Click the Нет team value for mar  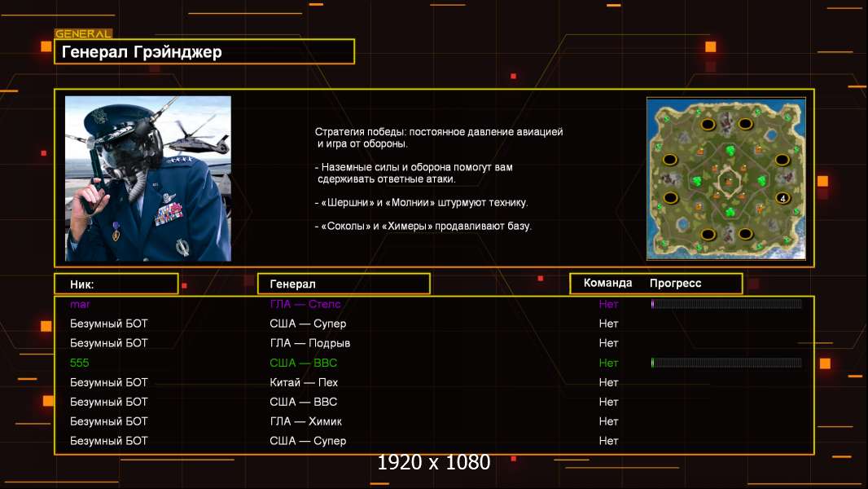click(608, 304)
